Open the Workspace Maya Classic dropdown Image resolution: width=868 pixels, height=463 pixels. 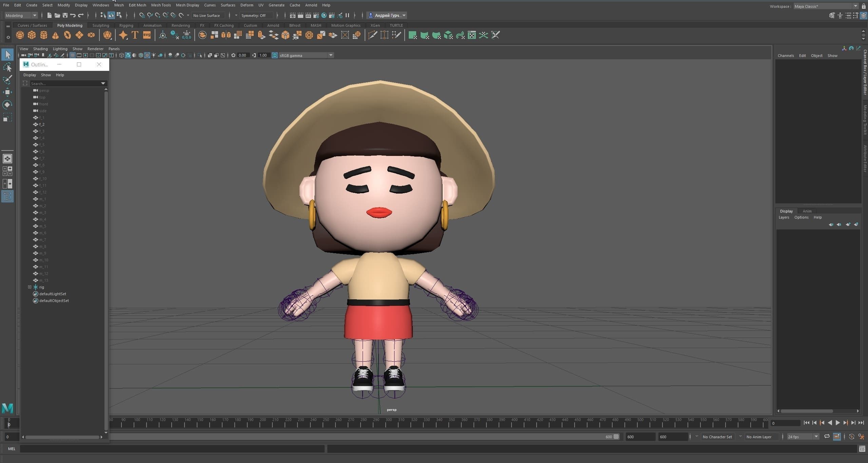(826, 6)
